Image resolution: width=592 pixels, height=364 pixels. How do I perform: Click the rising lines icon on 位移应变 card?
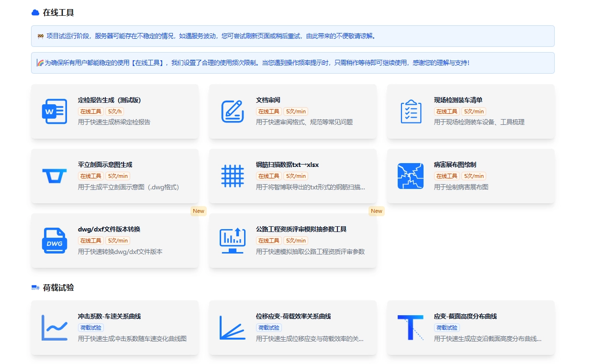[x=233, y=328]
